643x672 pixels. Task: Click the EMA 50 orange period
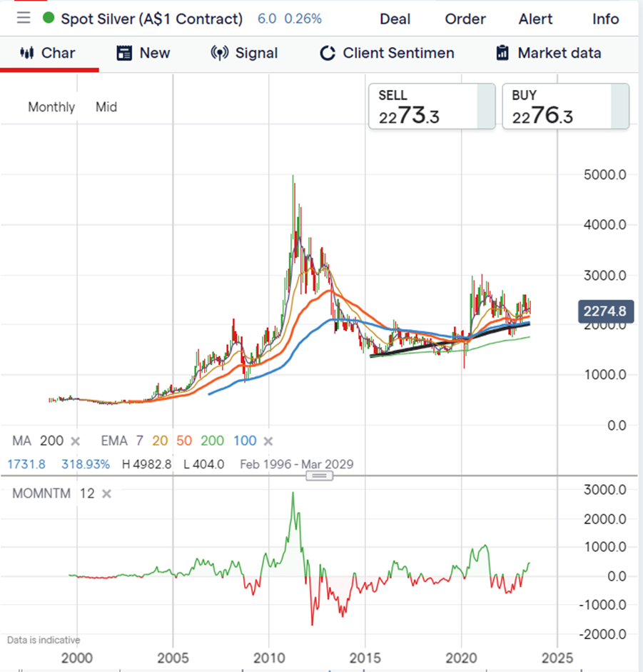[x=184, y=441]
